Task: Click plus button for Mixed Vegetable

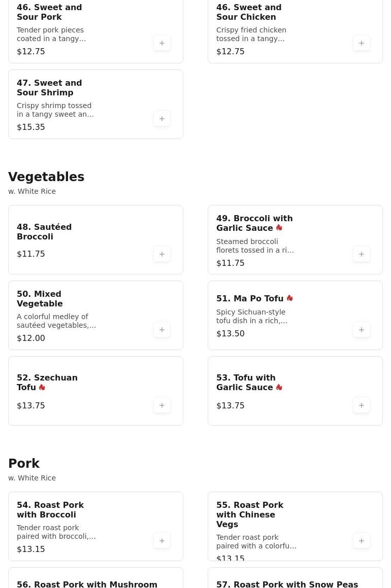Action: (x=162, y=330)
